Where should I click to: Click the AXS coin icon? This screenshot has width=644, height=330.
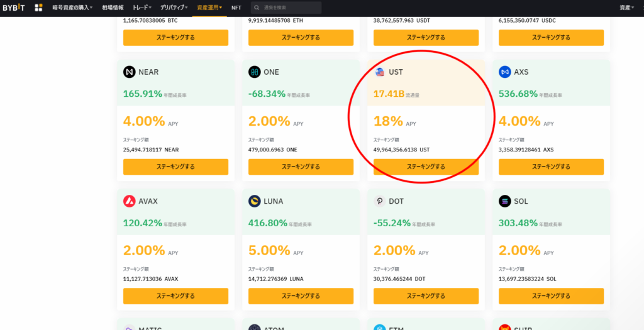505,72
